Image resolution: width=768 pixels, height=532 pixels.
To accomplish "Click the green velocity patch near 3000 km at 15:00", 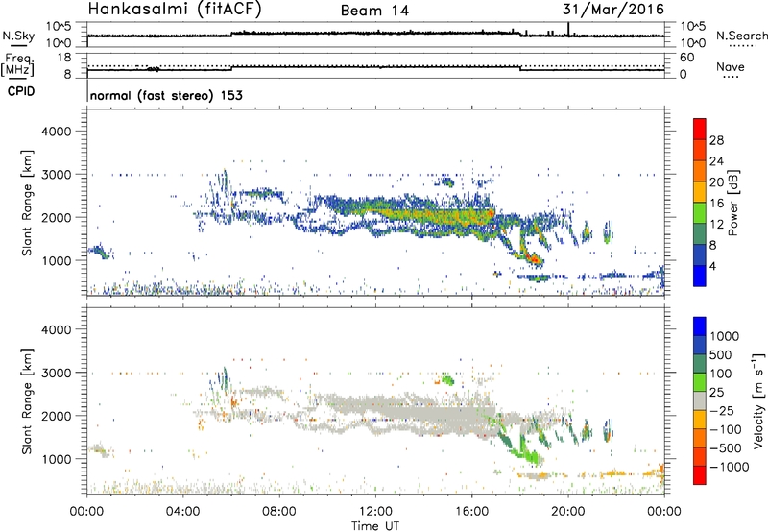I will (x=447, y=379).
